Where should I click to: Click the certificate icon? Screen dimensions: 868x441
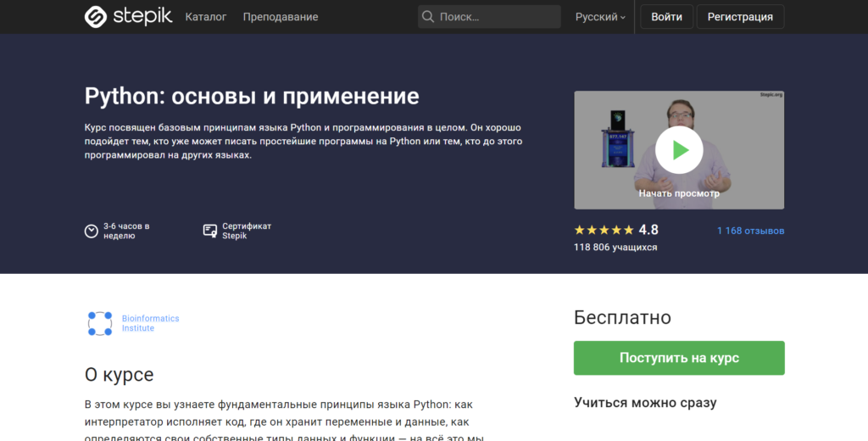pyautogui.click(x=210, y=231)
